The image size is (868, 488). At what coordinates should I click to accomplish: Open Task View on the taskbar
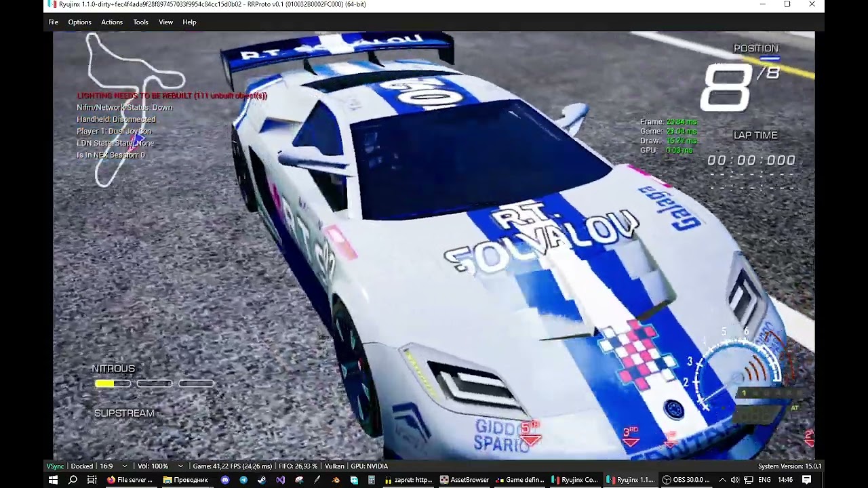[x=92, y=480]
